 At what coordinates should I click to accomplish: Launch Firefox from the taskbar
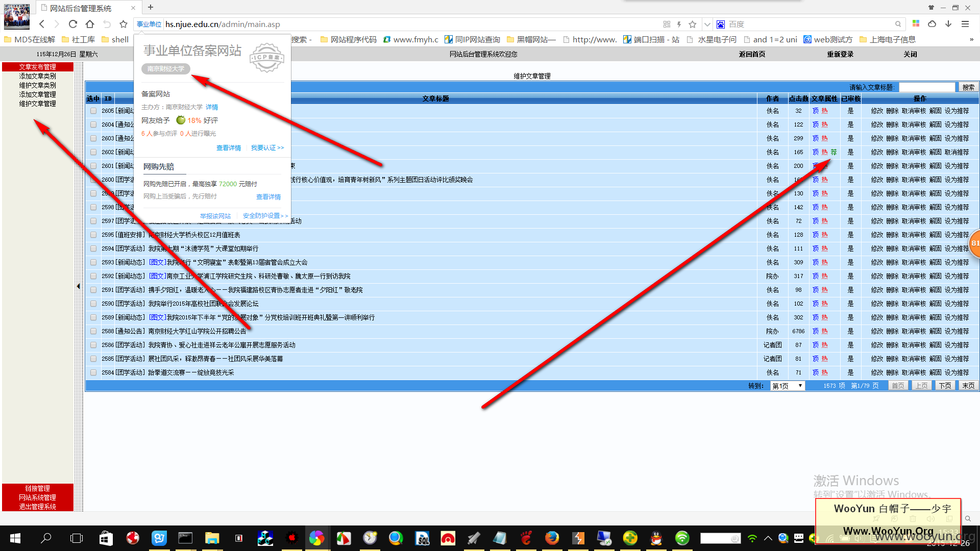click(x=552, y=538)
